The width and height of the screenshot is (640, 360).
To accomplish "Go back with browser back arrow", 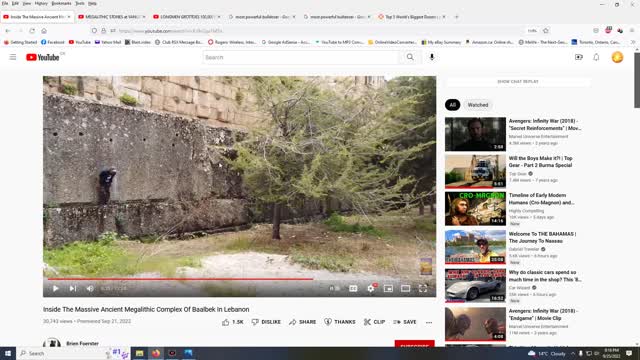I will (8, 31).
